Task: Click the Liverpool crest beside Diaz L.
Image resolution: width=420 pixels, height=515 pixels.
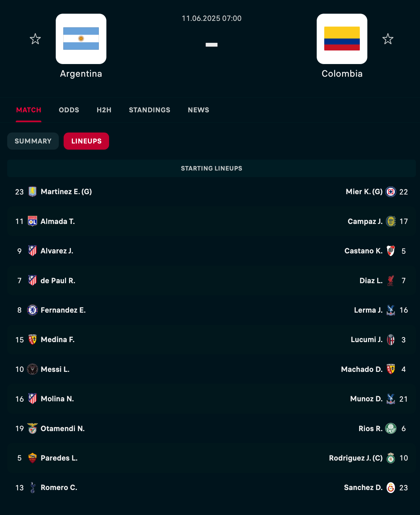Action: [391, 280]
